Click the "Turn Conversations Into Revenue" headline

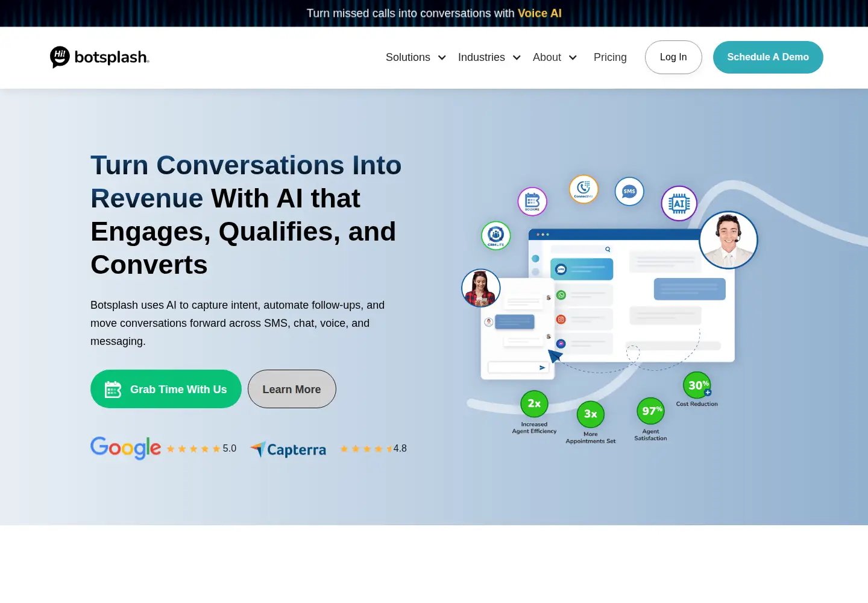click(x=246, y=182)
